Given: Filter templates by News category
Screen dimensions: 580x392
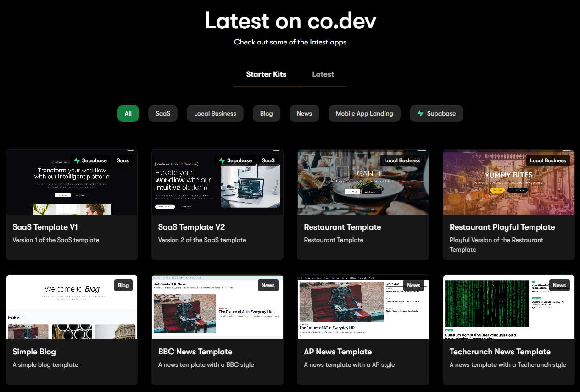Looking at the screenshot, I should pos(304,114).
